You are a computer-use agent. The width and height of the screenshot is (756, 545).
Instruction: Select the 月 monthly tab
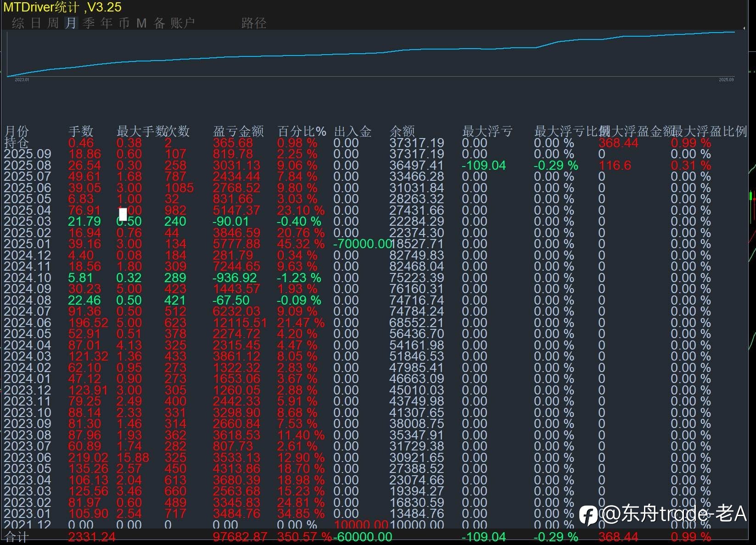[x=71, y=23]
